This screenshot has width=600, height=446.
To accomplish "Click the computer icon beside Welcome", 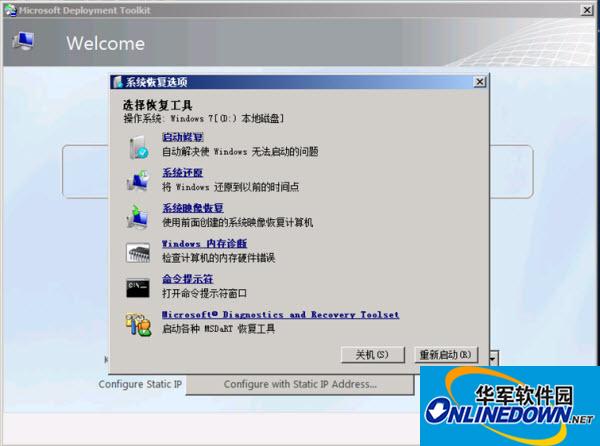I will pos(23,41).
